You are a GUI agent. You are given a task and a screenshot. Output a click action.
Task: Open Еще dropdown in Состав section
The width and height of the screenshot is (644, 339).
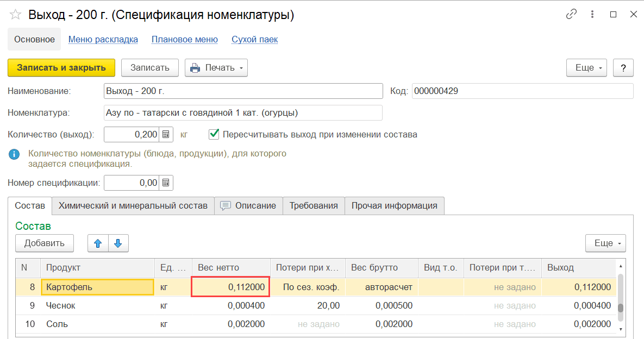(605, 243)
